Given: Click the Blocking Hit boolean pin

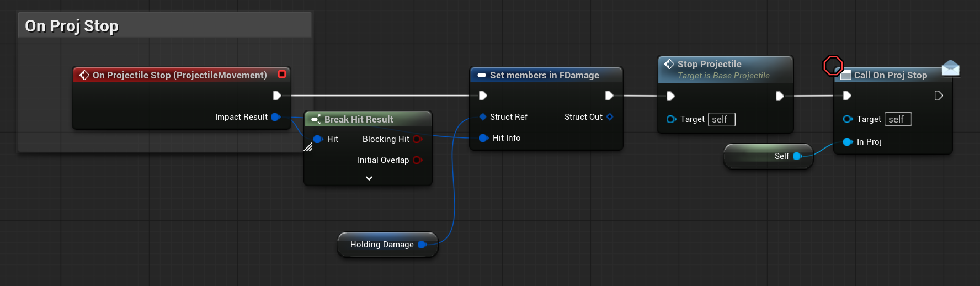Looking at the screenshot, I should coord(417,139).
